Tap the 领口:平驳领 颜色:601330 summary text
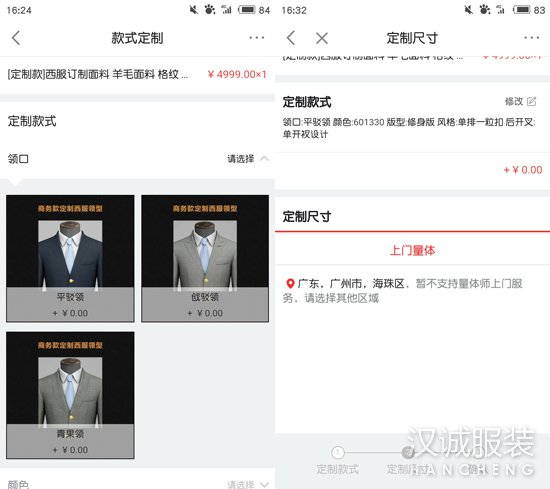Viewport: 550px width, 489px height. 409,128
